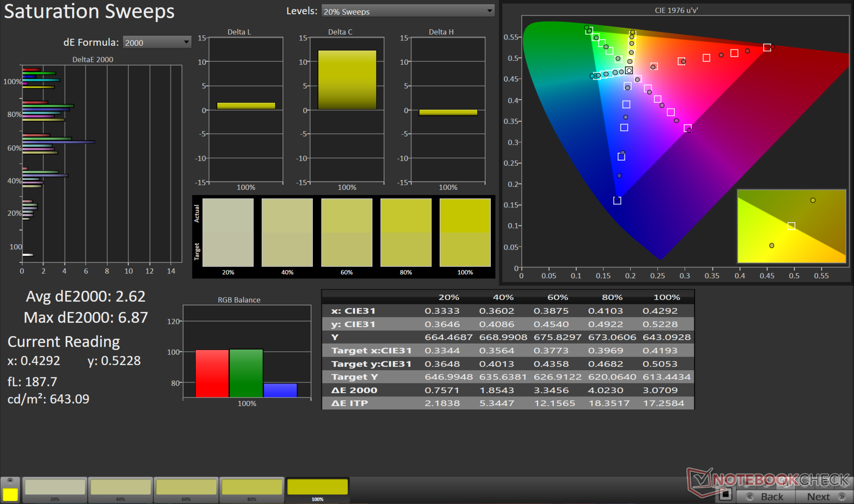Click the stop measurement icon near Back
This screenshot has height=504, width=854.
[725, 494]
